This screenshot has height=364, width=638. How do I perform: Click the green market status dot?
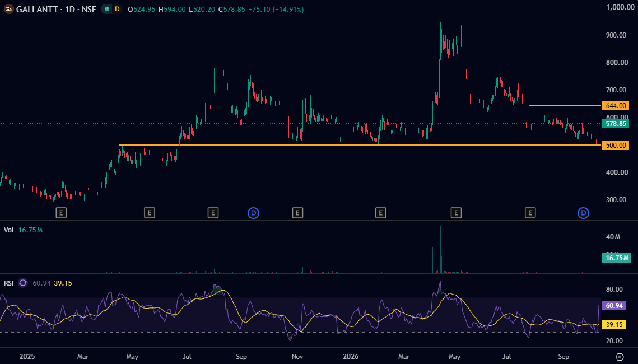point(107,9)
